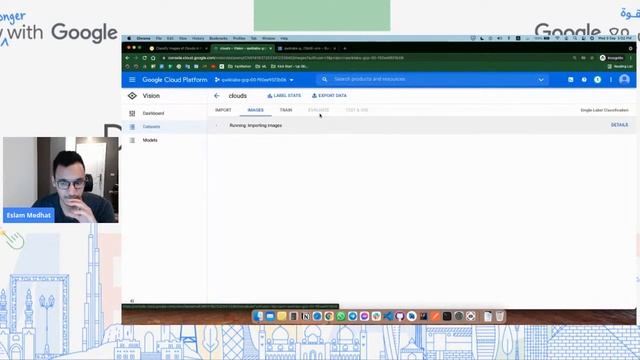Open Details of the running import
This screenshot has width=640, height=360.
point(619,125)
